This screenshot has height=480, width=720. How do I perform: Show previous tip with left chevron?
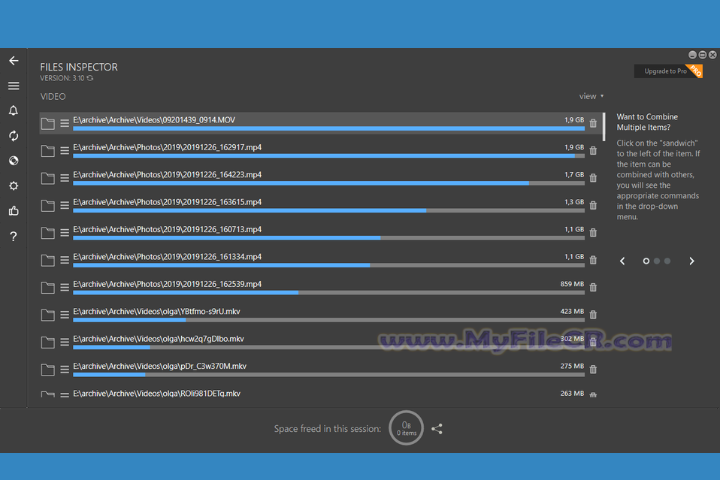pos(623,261)
